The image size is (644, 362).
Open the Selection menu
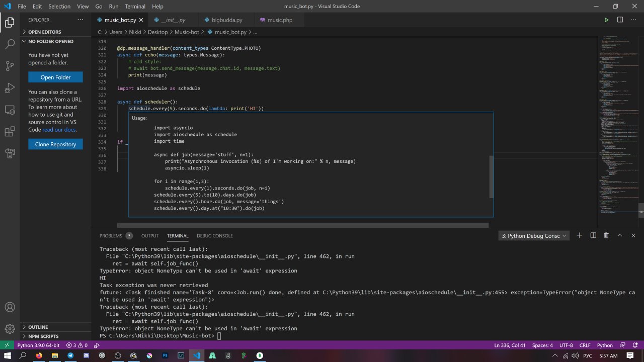[59, 7]
